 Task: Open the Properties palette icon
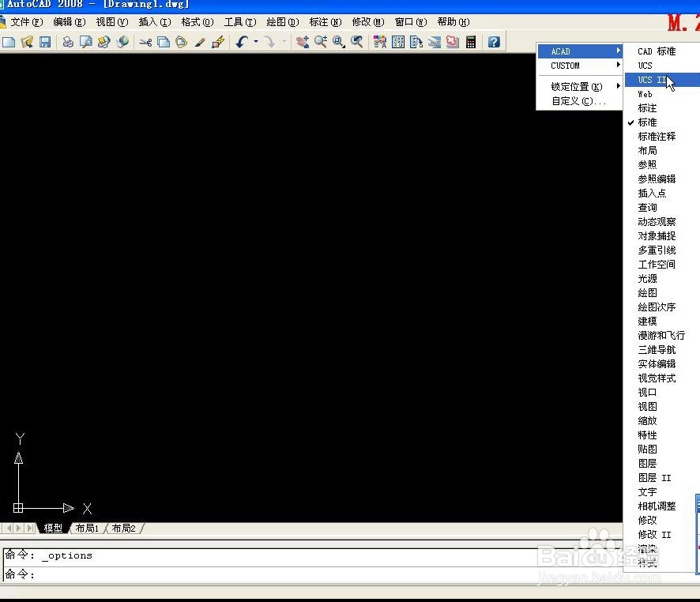pyautogui.click(x=380, y=43)
